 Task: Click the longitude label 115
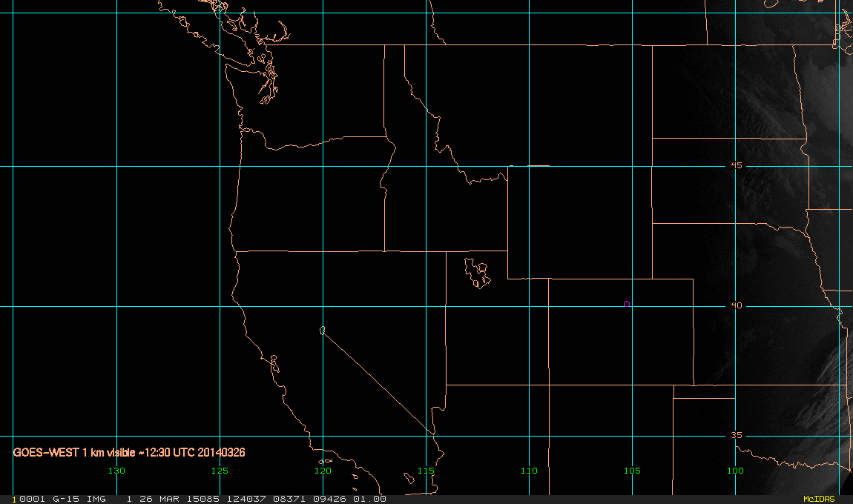(426, 471)
